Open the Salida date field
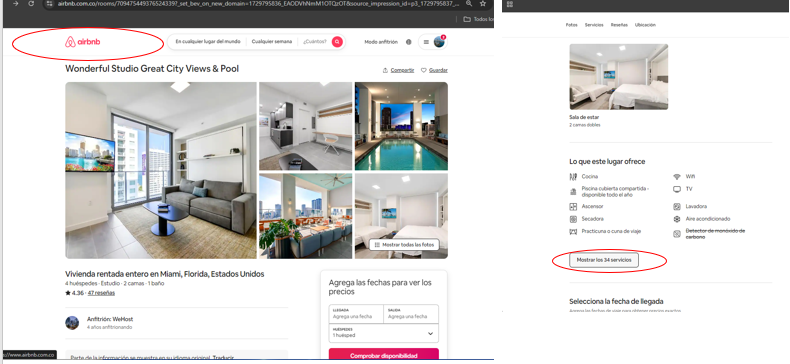This screenshot has height=364, width=790. (411, 314)
